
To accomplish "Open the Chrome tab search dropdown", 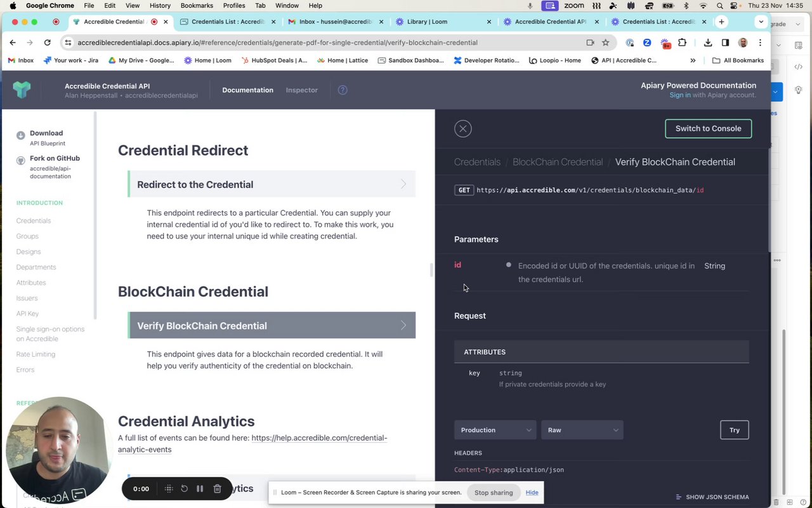I will click(x=761, y=22).
